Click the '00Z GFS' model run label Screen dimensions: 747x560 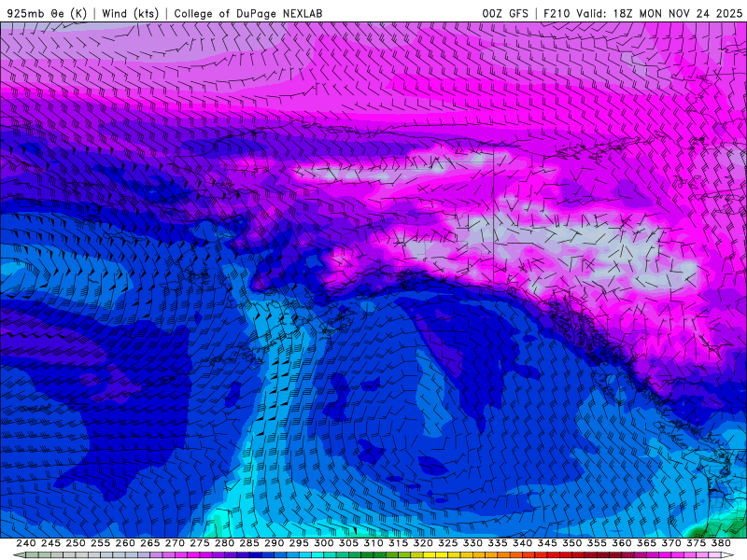click(x=505, y=13)
